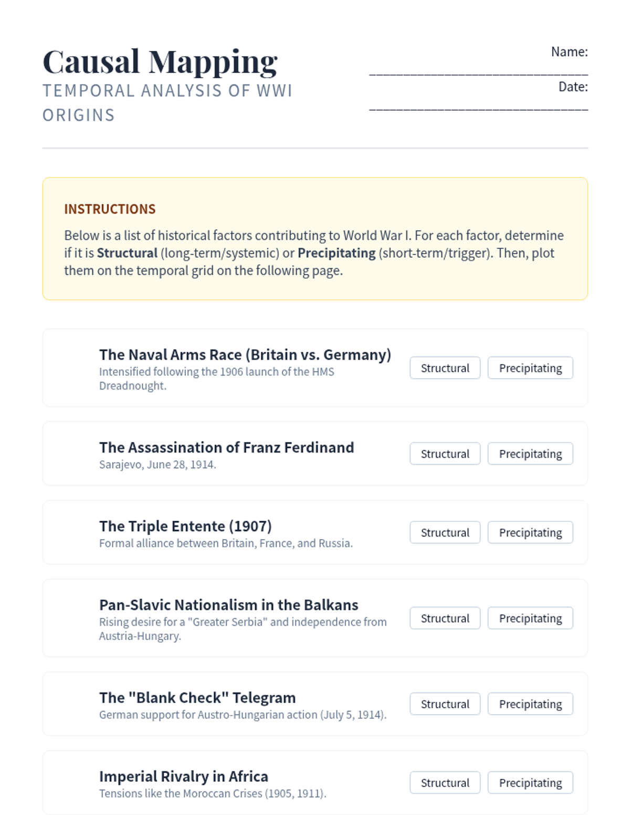Select Precipitating for Franz Ferdinand assassination
This screenshot has width=630, height=840.
[530, 454]
